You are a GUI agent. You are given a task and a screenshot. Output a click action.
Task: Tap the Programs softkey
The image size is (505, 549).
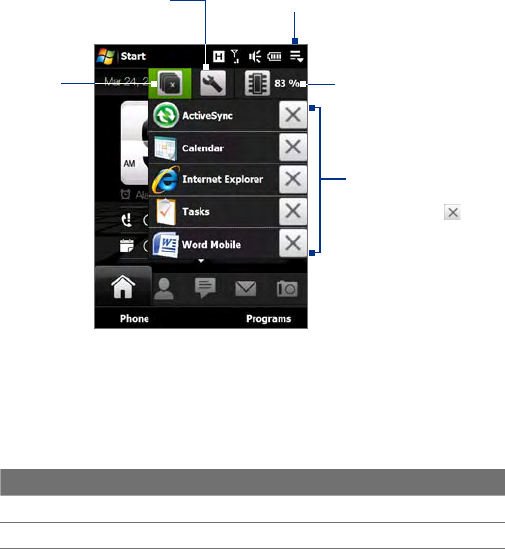[269, 319]
